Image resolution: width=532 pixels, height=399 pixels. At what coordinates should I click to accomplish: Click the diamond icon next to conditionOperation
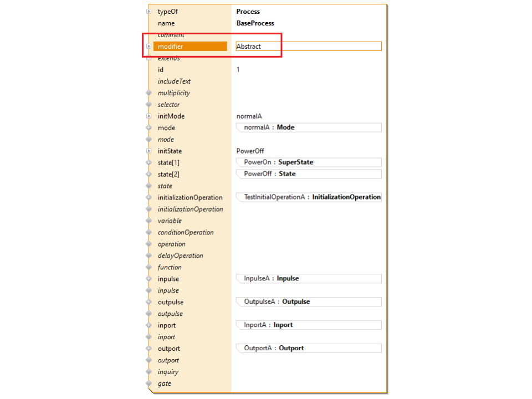point(149,233)
